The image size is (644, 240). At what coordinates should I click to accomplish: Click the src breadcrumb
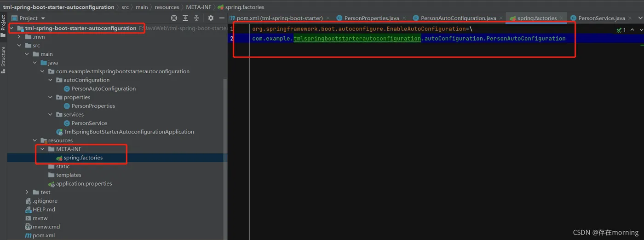pyautogui.click(x=125, y=7)
